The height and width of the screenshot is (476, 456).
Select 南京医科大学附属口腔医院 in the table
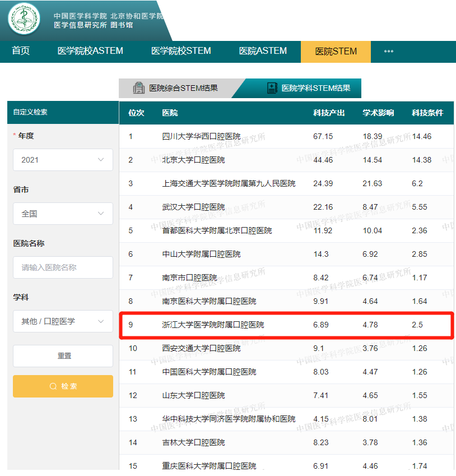coord(209,301)
